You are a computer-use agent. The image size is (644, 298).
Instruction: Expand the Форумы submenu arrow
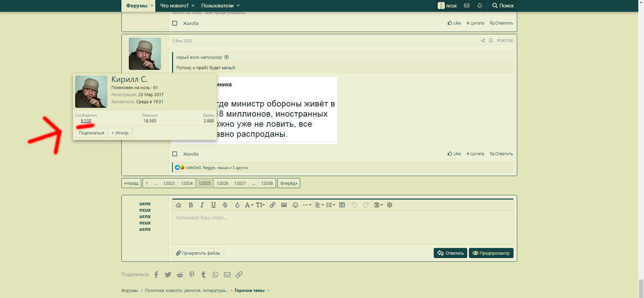[152, 6]
